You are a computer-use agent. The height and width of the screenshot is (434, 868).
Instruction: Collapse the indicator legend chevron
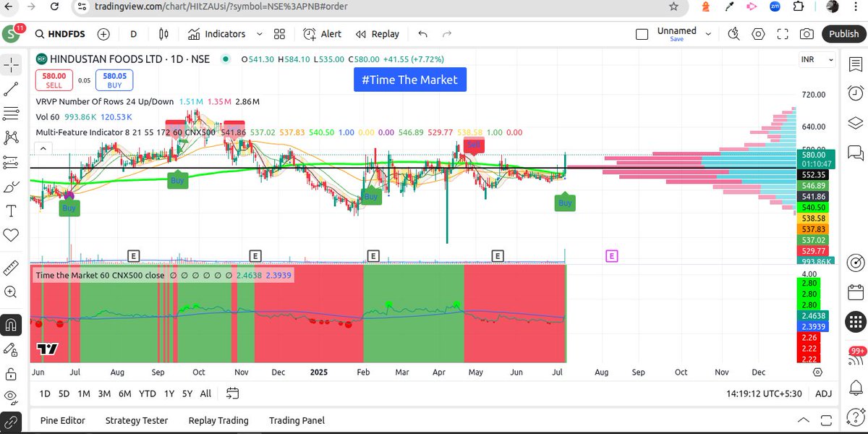42,148
